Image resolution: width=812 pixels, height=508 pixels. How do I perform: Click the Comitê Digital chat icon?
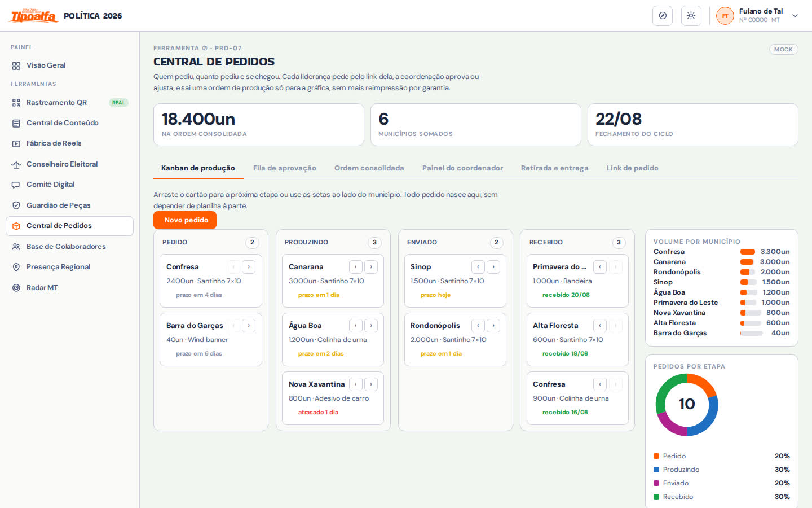pyautogui.click(x=16, y=185)
